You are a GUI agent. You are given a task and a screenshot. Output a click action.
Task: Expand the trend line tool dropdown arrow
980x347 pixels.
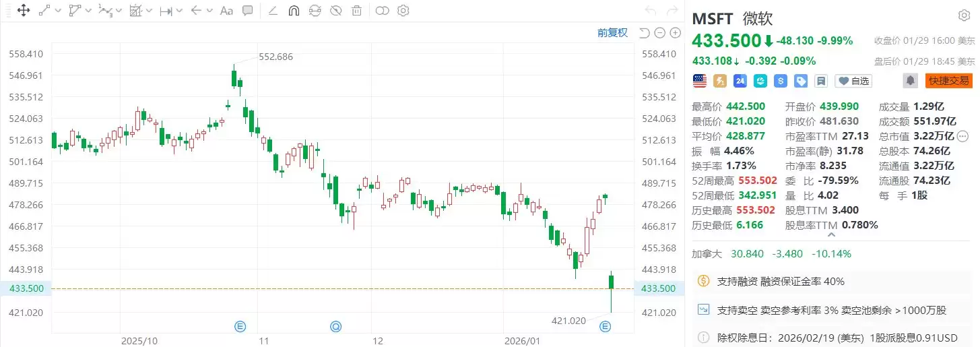click(58, 11)
